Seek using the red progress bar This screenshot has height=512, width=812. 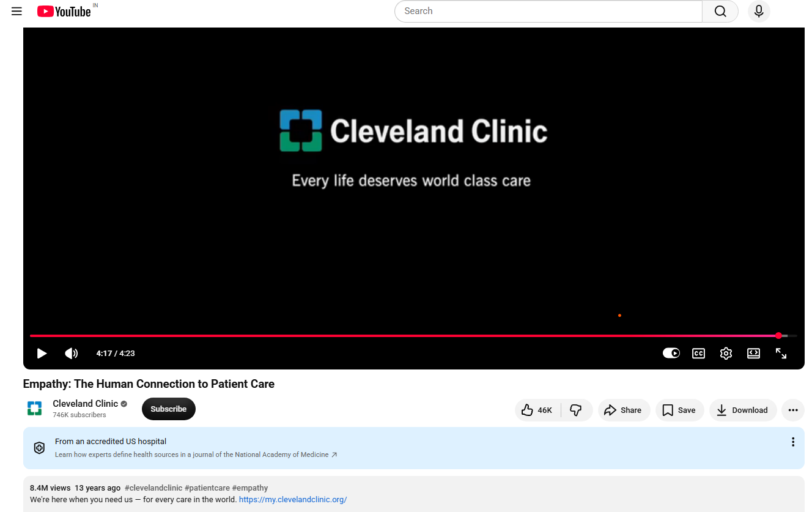pos(413,336)
